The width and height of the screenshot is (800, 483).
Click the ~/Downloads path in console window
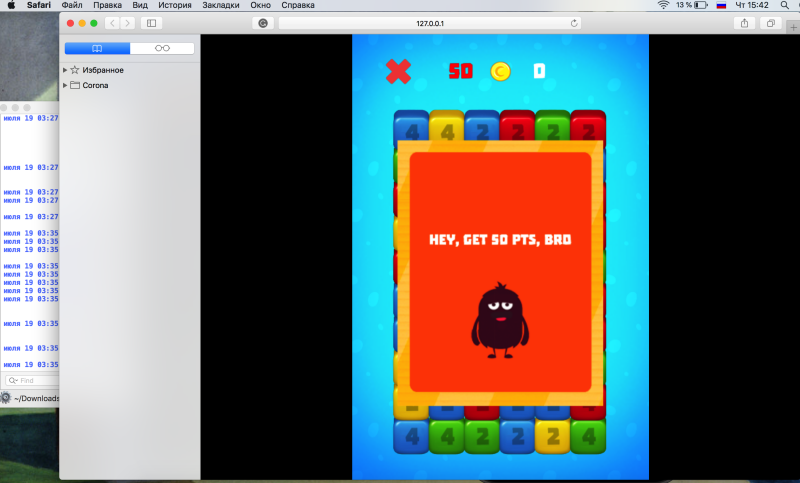point(37,398)
